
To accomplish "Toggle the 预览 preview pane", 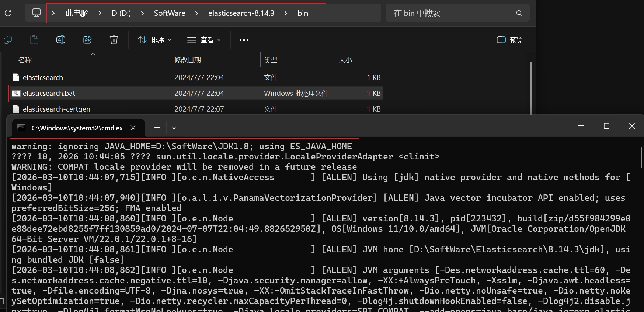I will point(510,40).
